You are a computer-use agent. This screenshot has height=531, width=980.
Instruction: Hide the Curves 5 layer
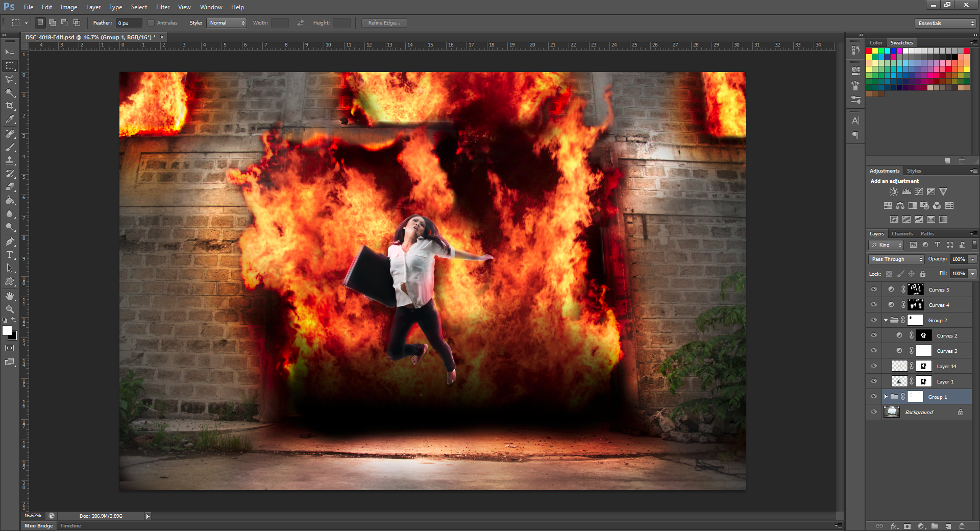pyautogui.click(x=874, y=289)
